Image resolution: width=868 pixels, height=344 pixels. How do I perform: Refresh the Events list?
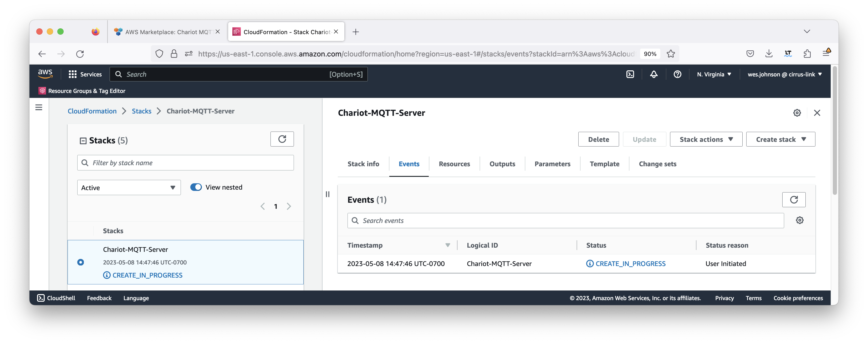pos(794,200)
